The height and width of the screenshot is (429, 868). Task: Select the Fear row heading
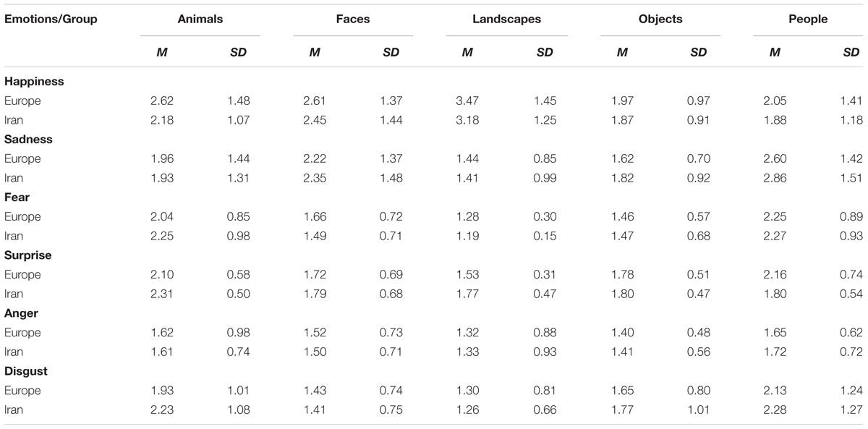tap(17, 197)
